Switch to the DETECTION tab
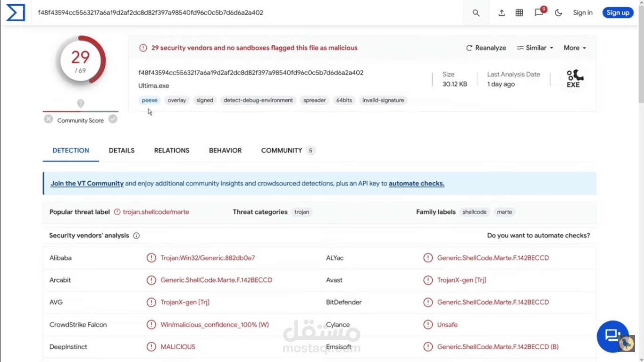644x362 pixels. coord(71,151)
